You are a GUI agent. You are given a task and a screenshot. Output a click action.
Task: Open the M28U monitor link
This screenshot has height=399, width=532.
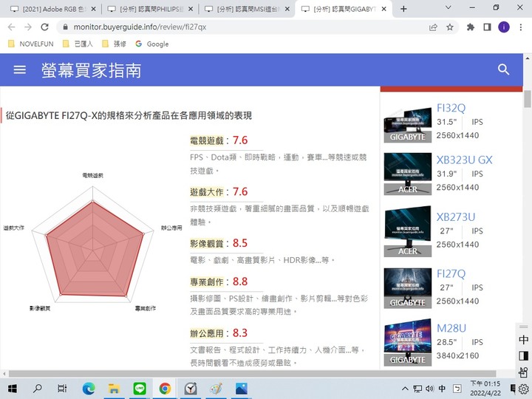pyautogui.click(x=451, y=328)
